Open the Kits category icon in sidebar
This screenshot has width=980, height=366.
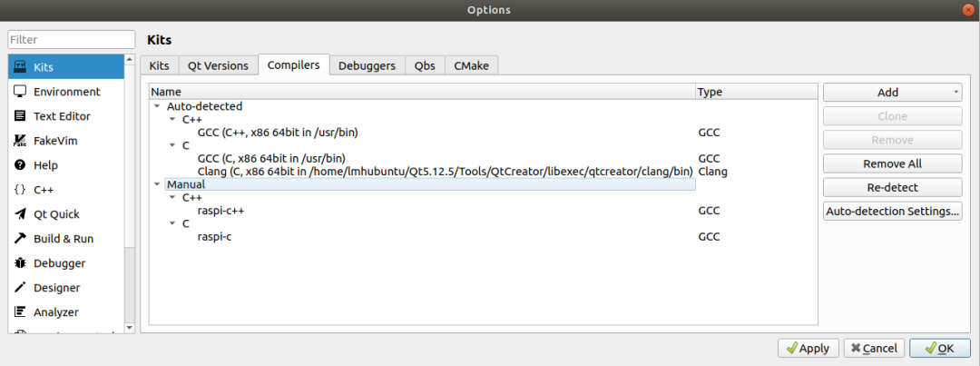tap(20, 67)
